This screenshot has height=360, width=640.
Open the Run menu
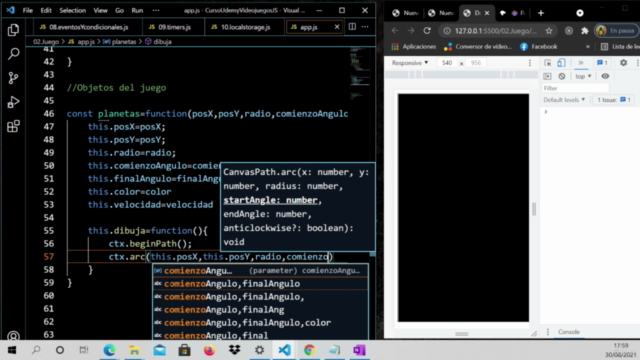pos(137,10)
